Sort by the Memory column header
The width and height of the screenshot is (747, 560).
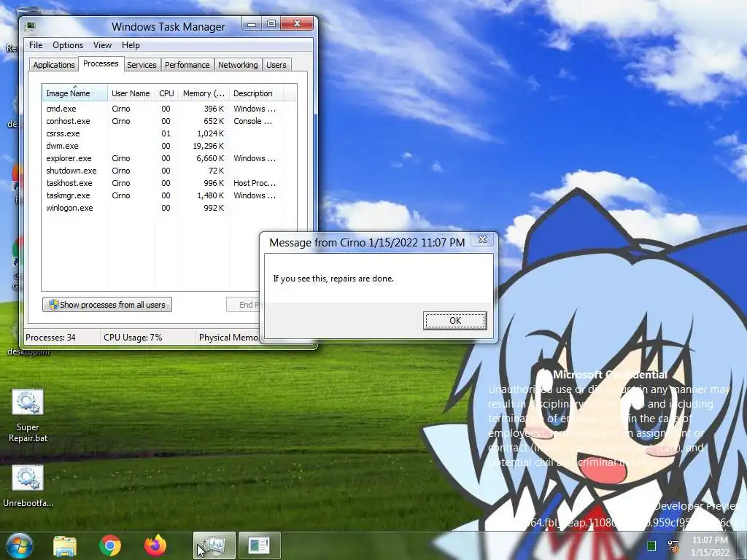coord(204,93)
